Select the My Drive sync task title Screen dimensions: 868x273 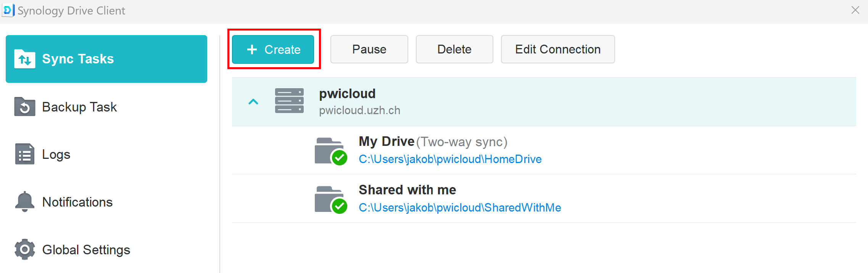pyautogui.click(x=386, y=141)
